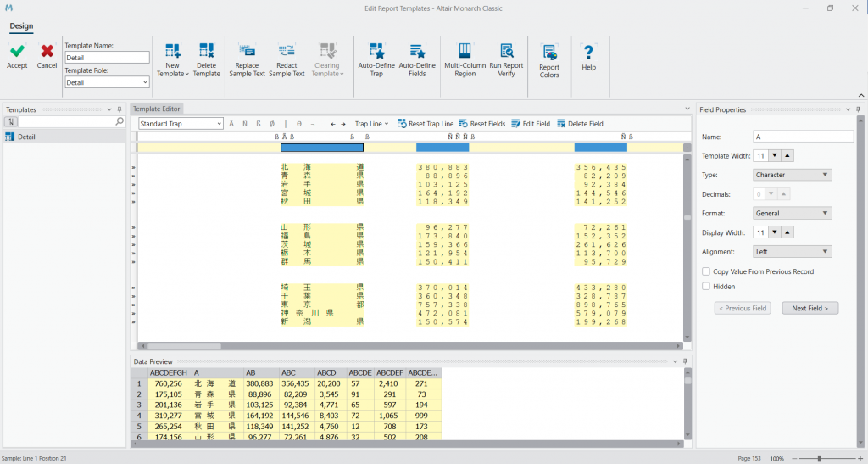Insert the ß blank trap character
Viewport: 868px width, 464px height.
tap(259, 124)
